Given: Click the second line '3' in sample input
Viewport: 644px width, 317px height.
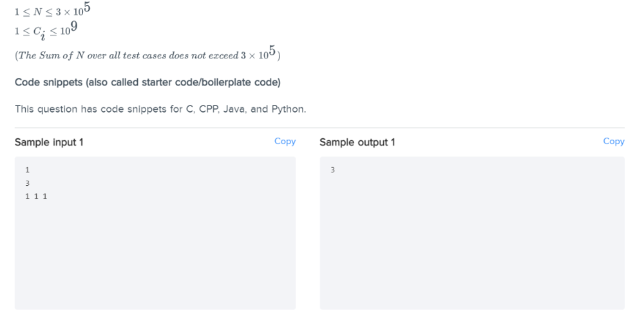Looking at the screenshot, I should [x=28, y=183].
